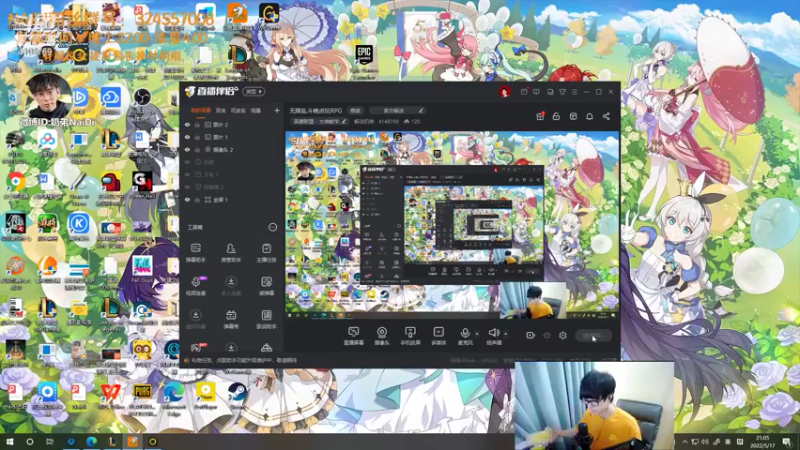The image size is (800, 450).
Task: Click the 修改 button beside stream title
Action: [x=355, y=110]
